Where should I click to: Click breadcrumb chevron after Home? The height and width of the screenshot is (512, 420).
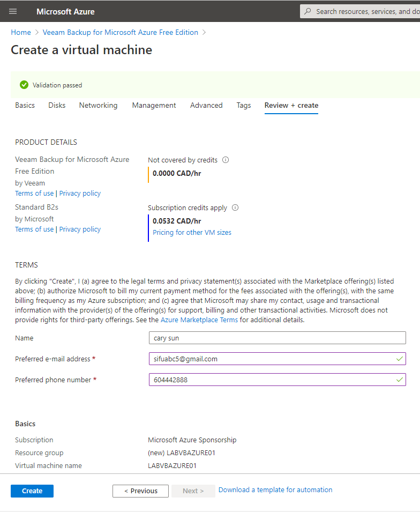click(37, 32)
